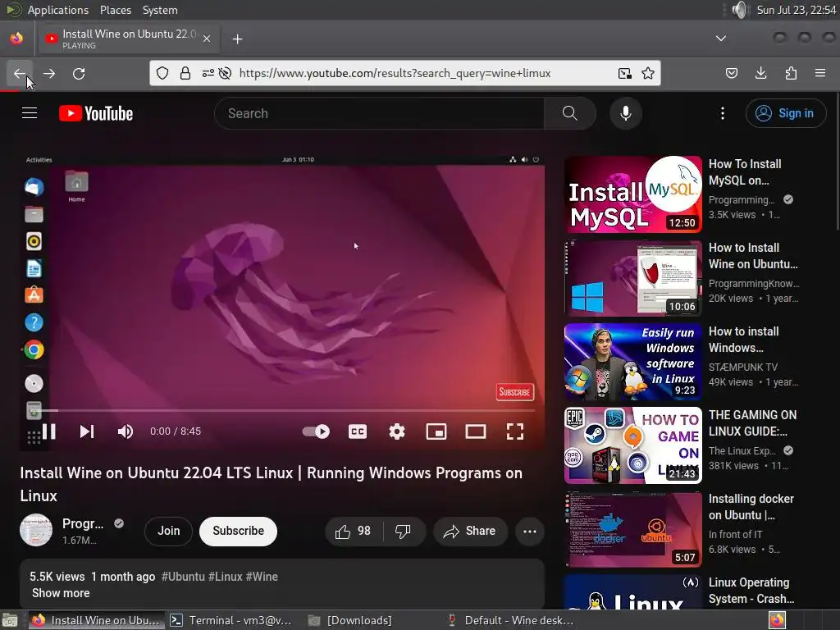Open the clock showing Sun Jul 23
The height and width of the screenshot is (630, 840).
(796, 10)
